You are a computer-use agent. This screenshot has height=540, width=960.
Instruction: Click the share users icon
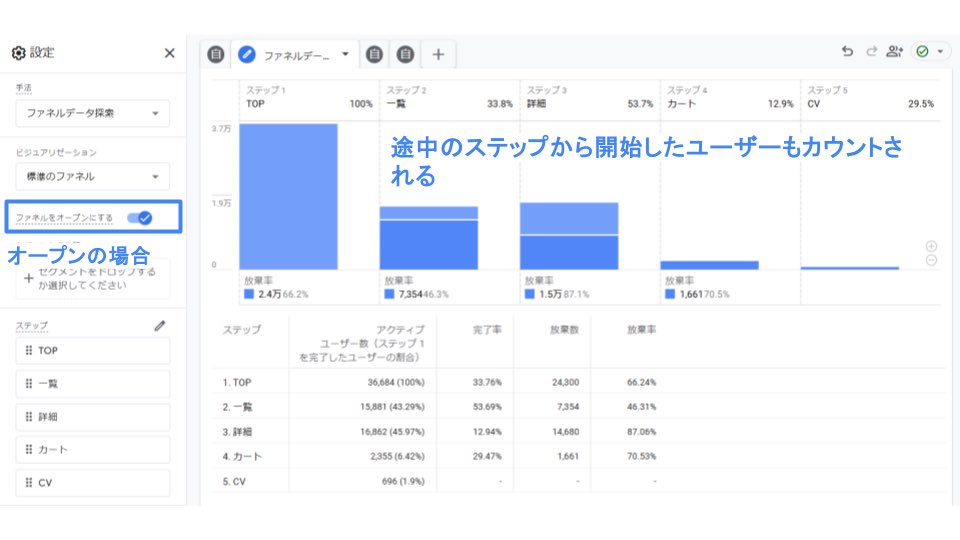tap(894, 51)
